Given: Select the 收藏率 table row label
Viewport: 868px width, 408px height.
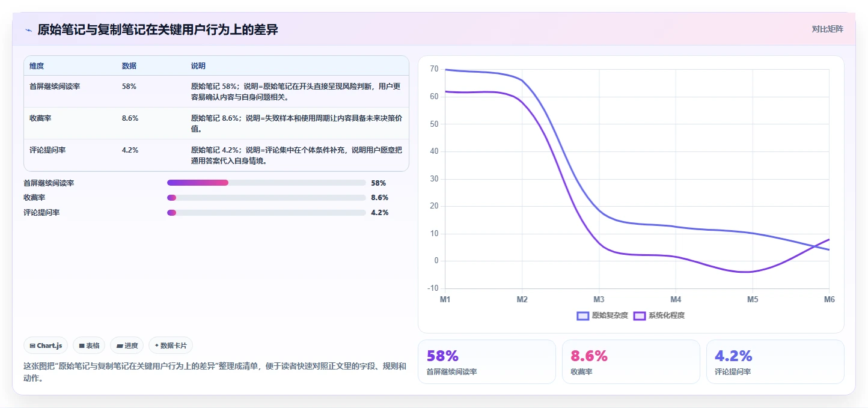Looking at the screenshot, I should coord(40,118).
